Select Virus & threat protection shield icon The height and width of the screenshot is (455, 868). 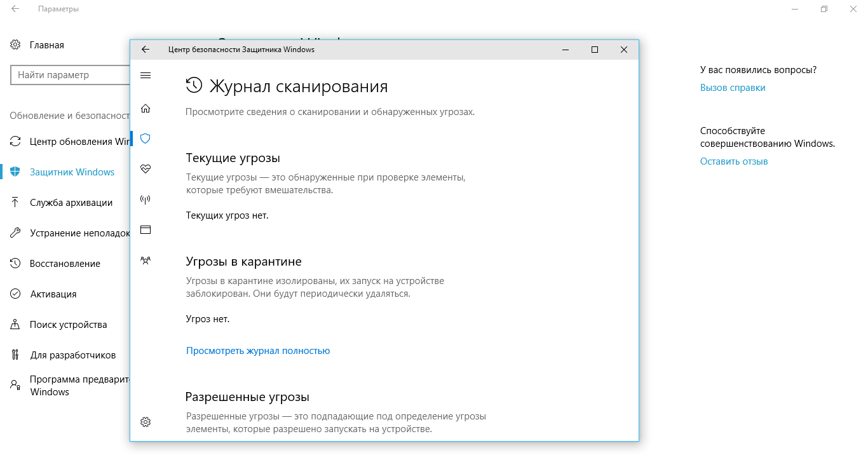coord(146,139)
